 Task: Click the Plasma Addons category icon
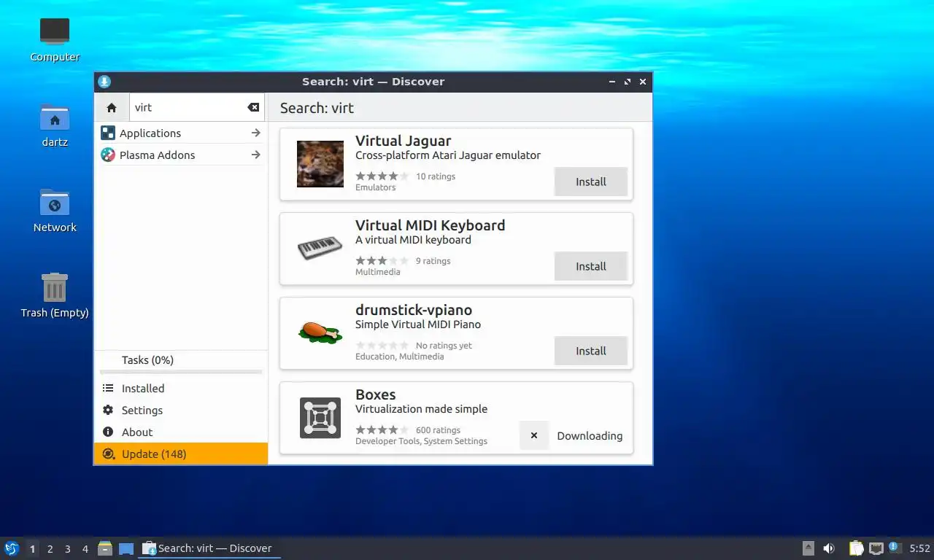(x=108, y=155)
